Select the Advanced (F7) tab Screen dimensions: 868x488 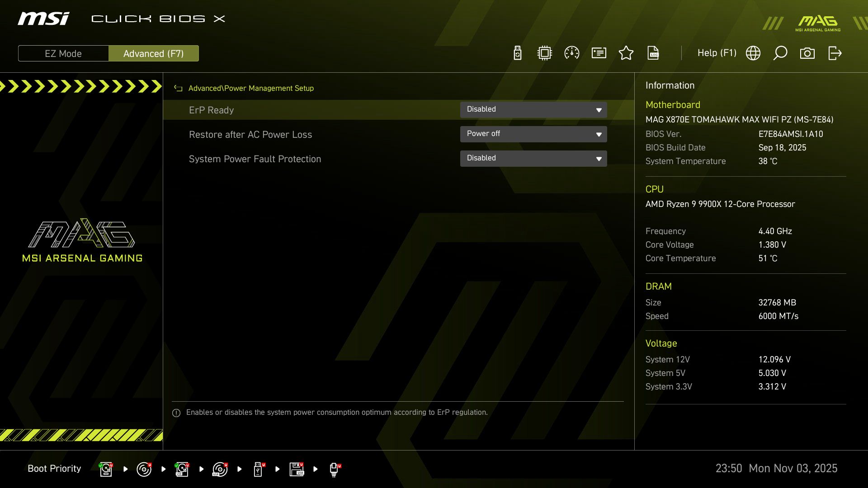point(154,53)
